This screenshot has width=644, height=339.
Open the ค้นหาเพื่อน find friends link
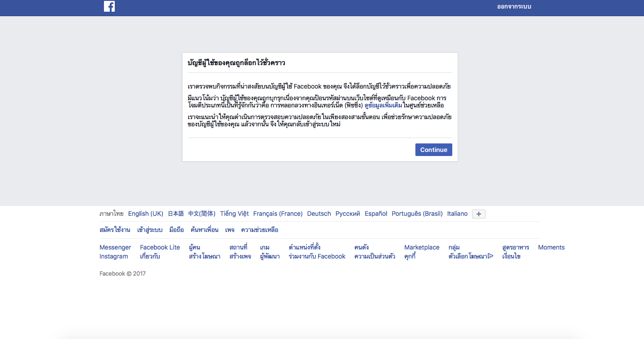point(205,230)
